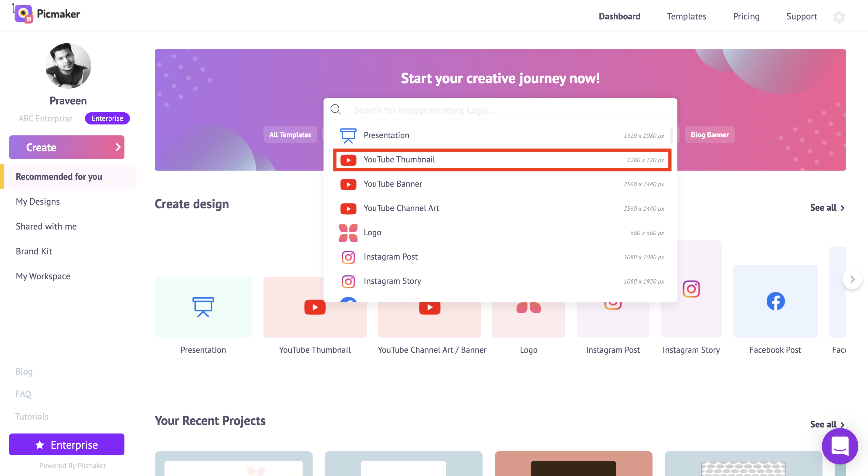Open See all for Recent Projects
The width and height of the screenshot is (868, 476).
pos(827,424)
